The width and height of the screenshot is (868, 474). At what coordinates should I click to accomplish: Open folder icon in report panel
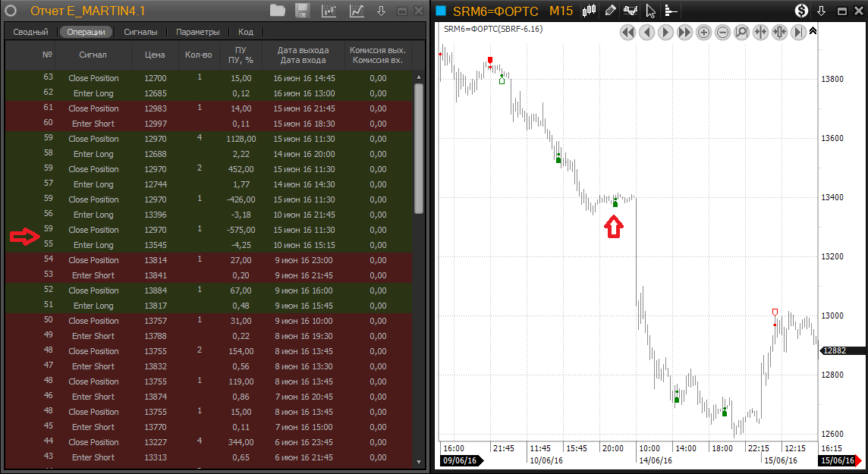(x=278, y=11)
